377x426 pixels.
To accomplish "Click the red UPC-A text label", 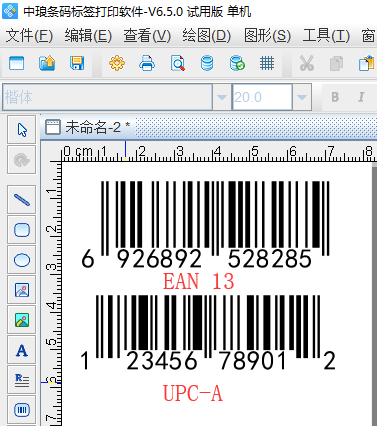I will 193,393.
